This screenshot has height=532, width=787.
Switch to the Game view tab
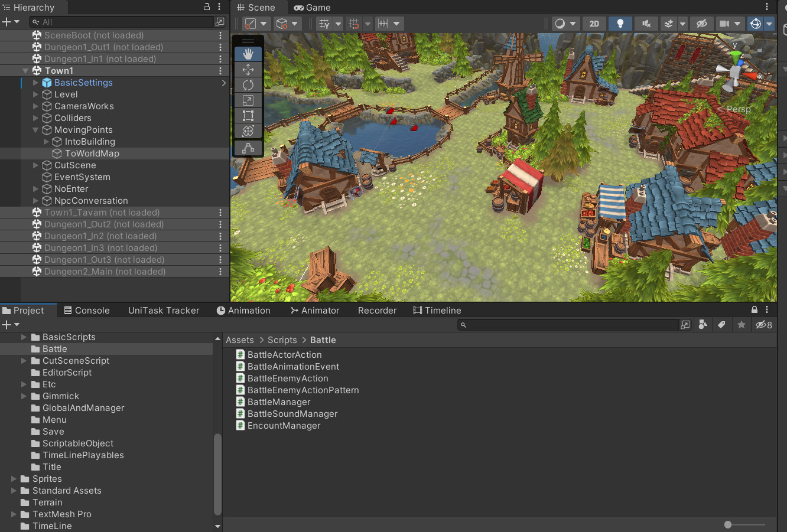pos(312,8)
